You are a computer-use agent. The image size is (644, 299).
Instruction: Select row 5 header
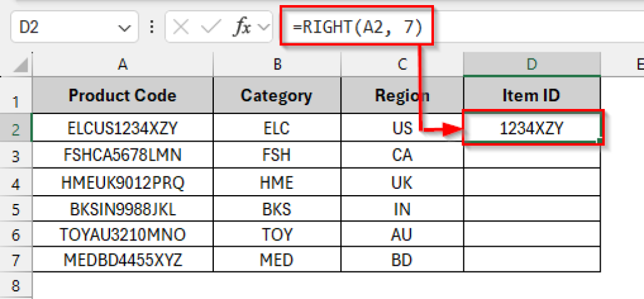point(16,208)
